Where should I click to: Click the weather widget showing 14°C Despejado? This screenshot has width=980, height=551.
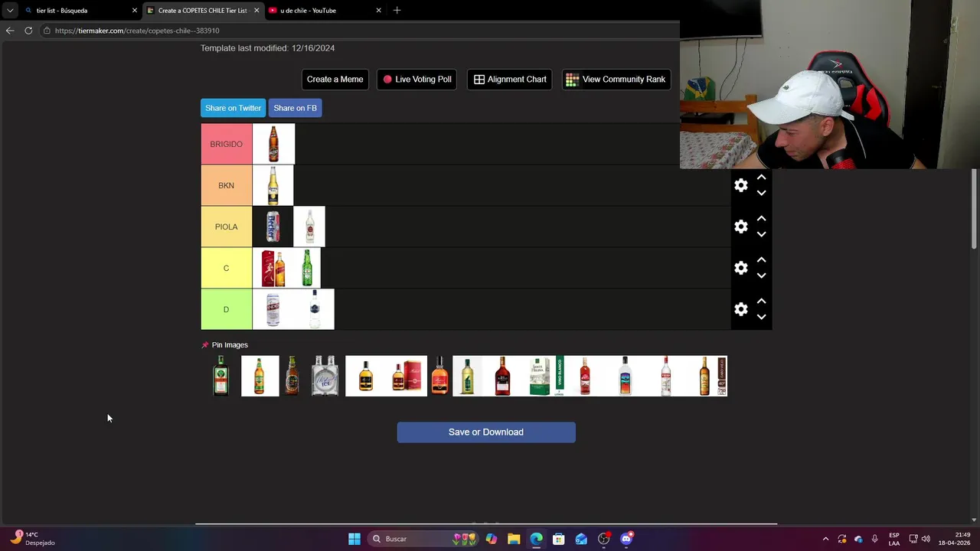point(32,539)
